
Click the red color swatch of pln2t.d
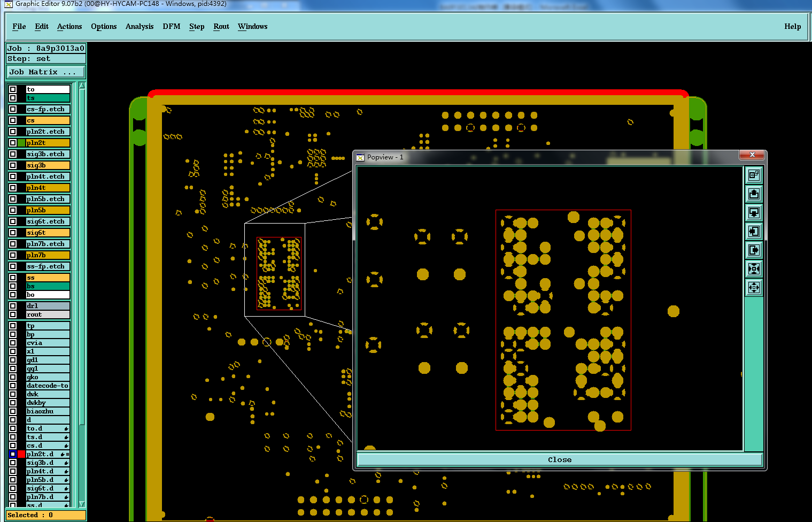pyautogui.click(x=21, y=454)
